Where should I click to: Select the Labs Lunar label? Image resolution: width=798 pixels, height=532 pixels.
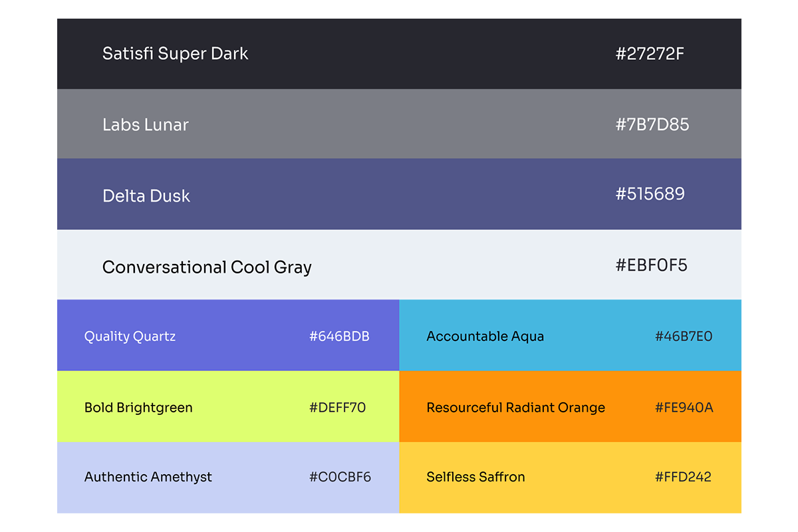146,124
